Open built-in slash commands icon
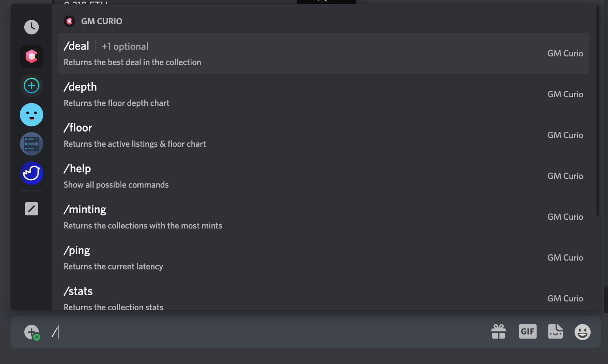The image size is (608, 364). (31, 209)
